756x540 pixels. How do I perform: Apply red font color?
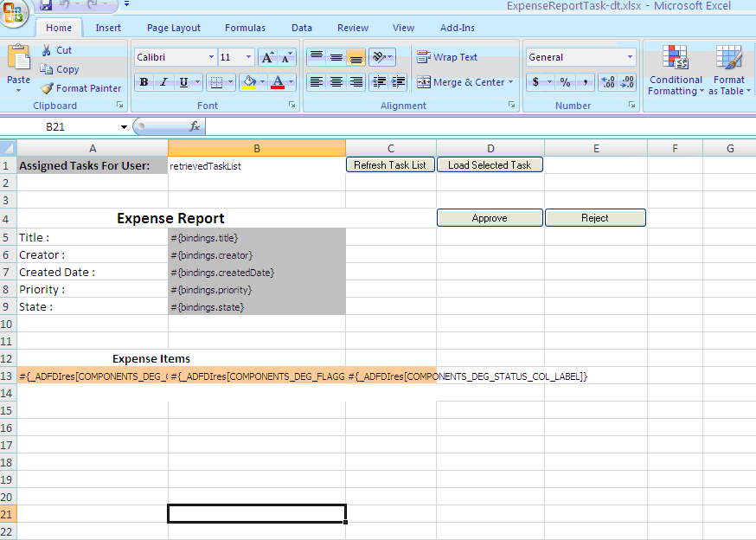(x=278, y=82)
